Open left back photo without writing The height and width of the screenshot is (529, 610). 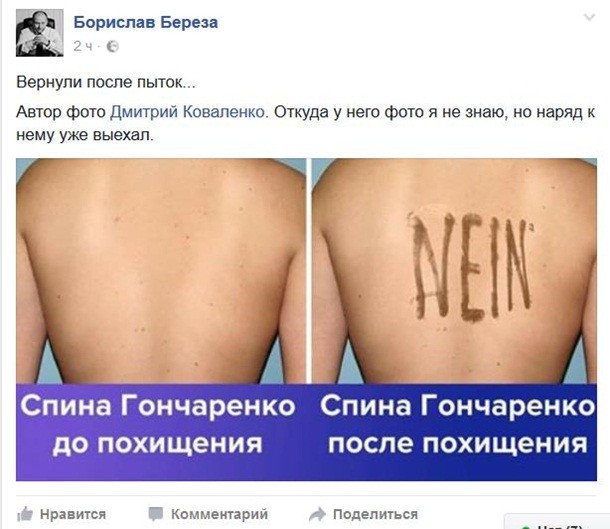(161, 271)
